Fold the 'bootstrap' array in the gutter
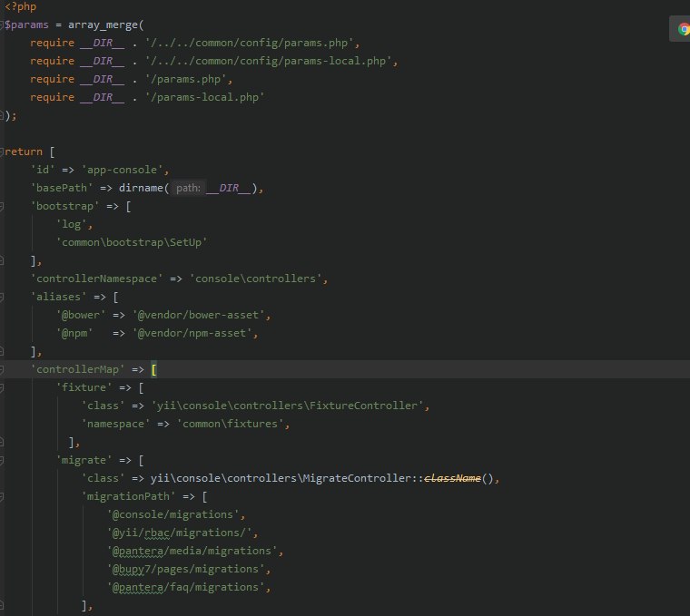This screenshot has width=690, height=616. pyautogui.click(x=1, y=206)
